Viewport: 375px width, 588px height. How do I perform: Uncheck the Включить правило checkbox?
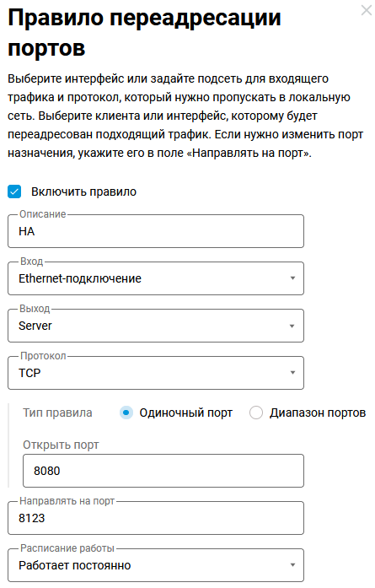14,192
